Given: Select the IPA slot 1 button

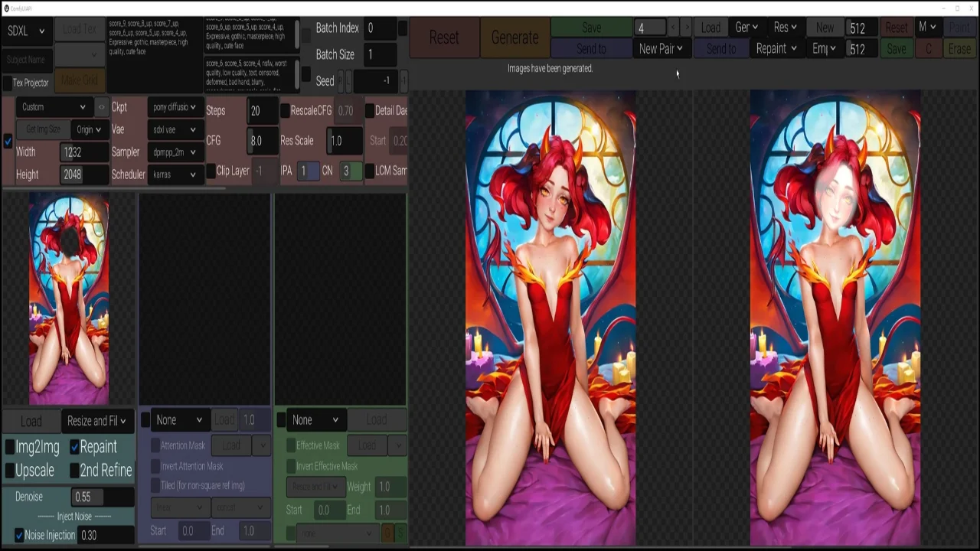Looking at the screenshot, I should (308, 171).
